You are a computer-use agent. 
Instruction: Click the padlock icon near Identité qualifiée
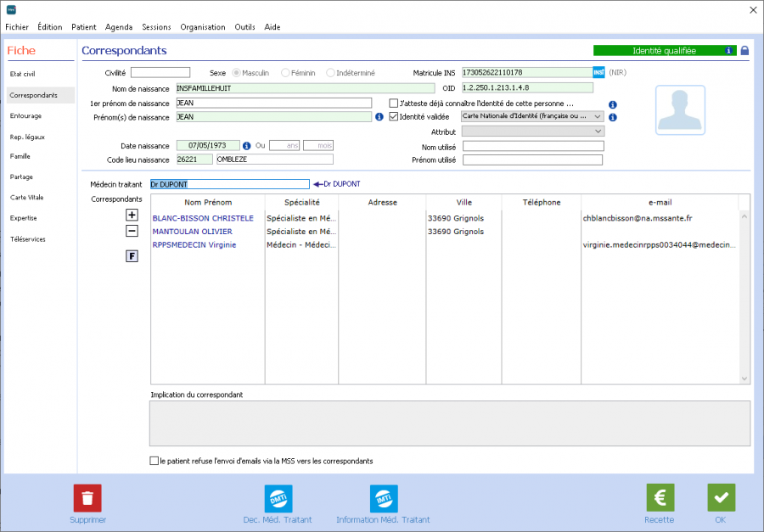pos(744,51)
